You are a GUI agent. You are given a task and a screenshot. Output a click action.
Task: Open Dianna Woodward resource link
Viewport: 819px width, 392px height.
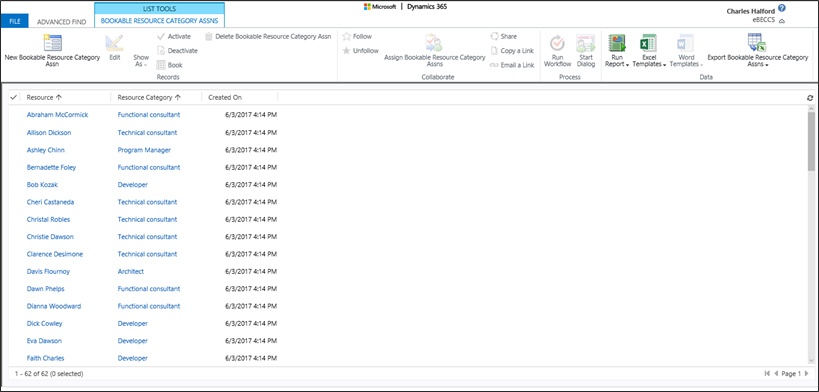pos(54,306)
